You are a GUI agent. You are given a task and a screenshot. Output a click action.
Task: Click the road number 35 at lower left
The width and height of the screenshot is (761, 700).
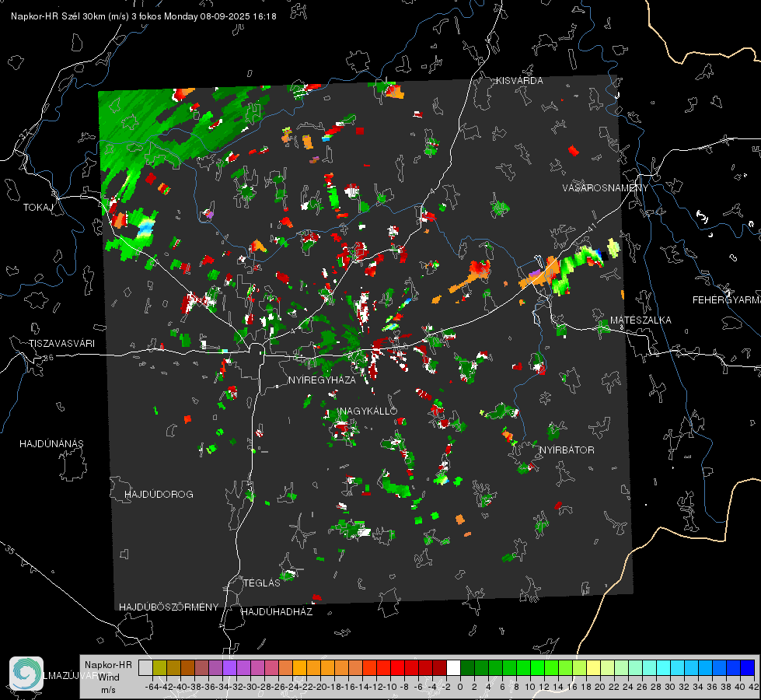10,551
